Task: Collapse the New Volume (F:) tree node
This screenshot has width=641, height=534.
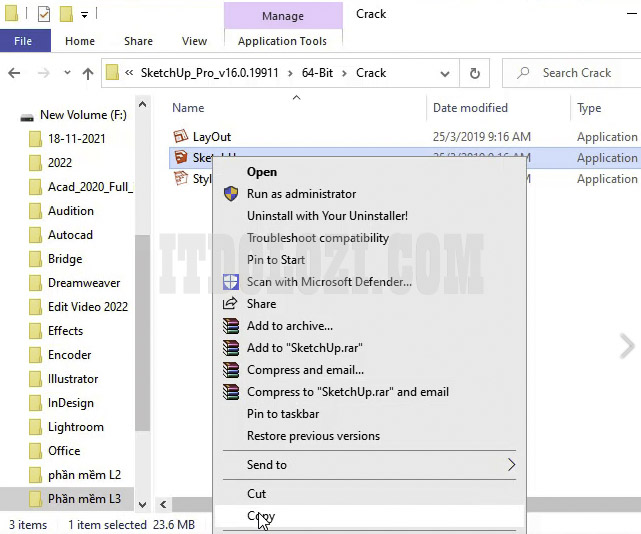Action: click(24, 115)
